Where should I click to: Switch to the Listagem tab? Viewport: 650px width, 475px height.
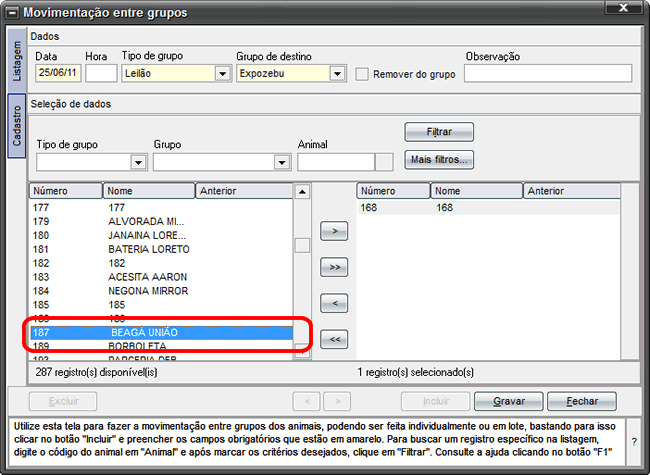click(16, 58)
